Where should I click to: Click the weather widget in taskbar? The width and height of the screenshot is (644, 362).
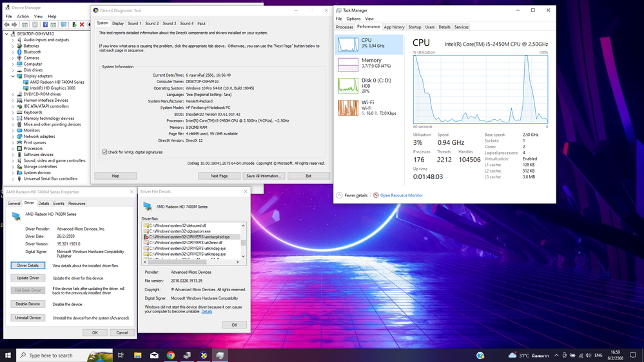(x=529, y=356)
